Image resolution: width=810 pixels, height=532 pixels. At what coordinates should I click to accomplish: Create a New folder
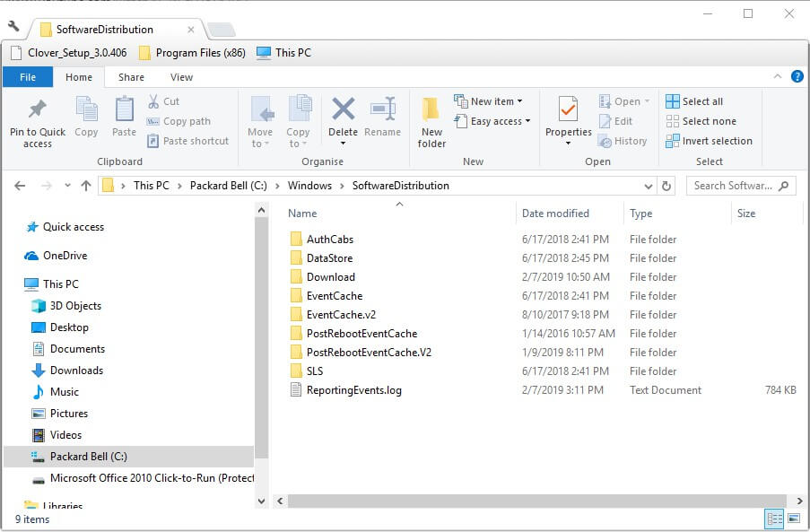pos(431,123)
